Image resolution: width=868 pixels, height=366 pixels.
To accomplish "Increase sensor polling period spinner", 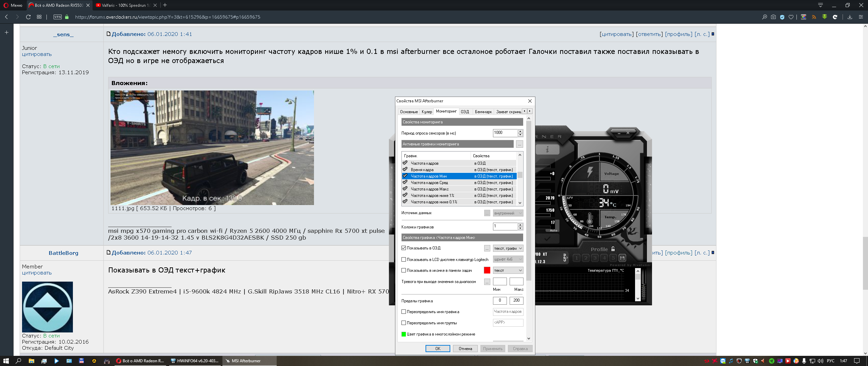I will (x=520, y=131).
